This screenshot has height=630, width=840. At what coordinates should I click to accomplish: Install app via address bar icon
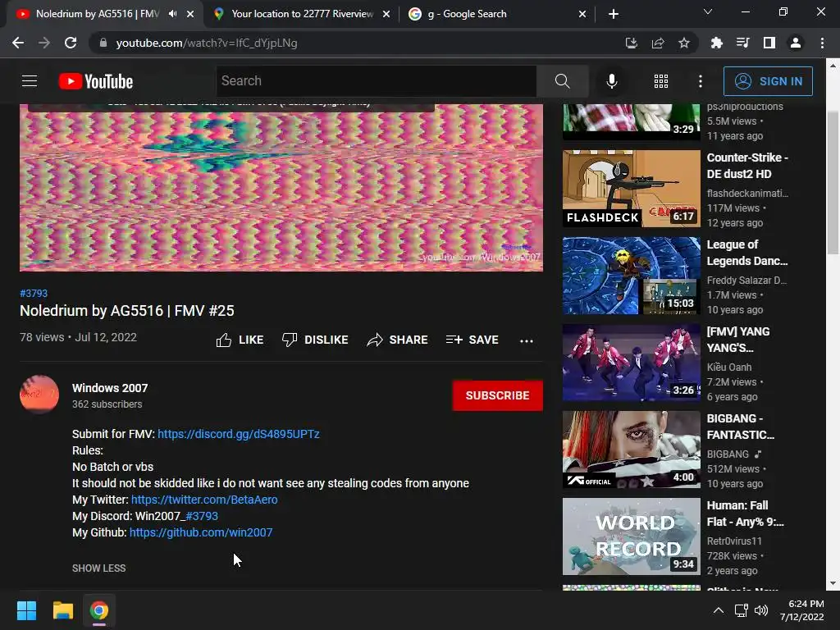[x=632, y=43]
